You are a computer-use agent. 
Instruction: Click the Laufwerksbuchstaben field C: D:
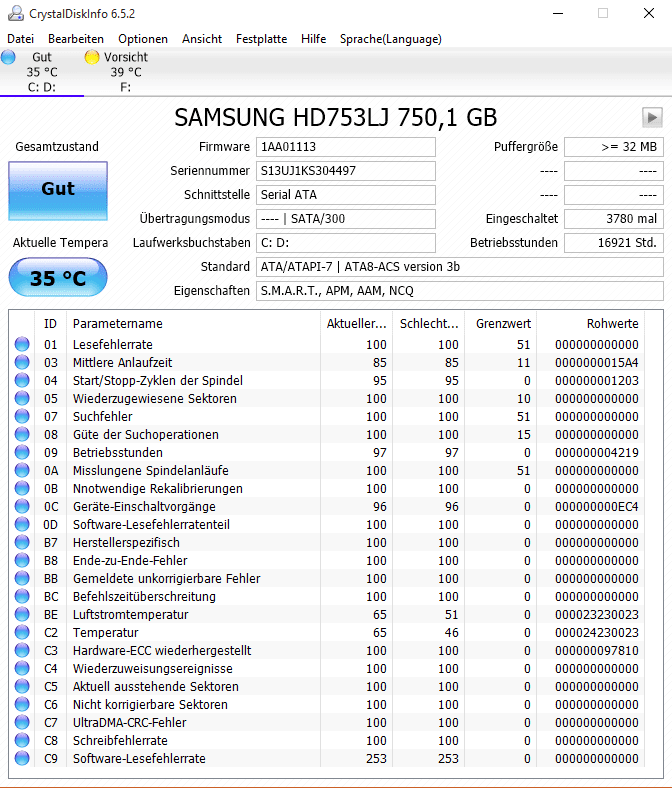(x=346, y=243)
